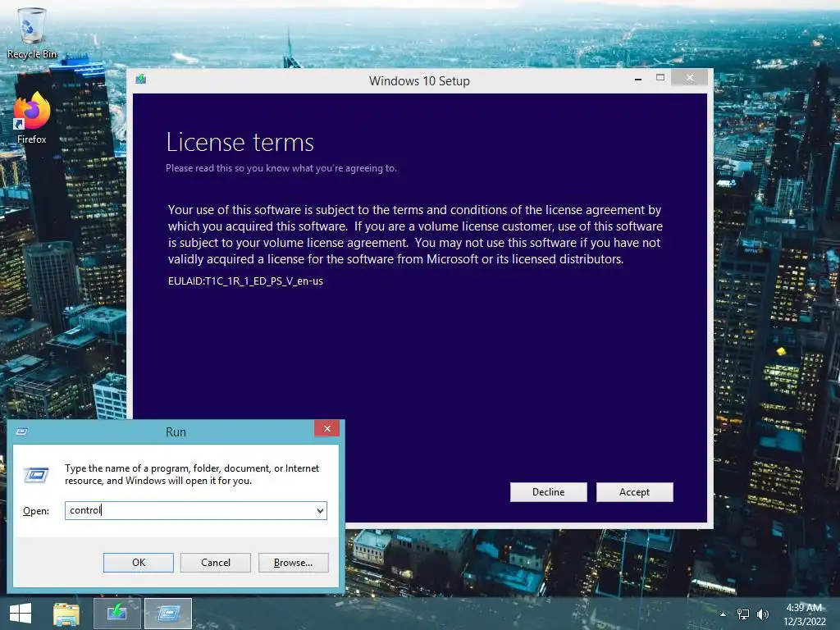Click the Windows 10 Setup title bar icon
Image resolution: width=840 pixels, height=630 pixels.
(x=141, y=80)
